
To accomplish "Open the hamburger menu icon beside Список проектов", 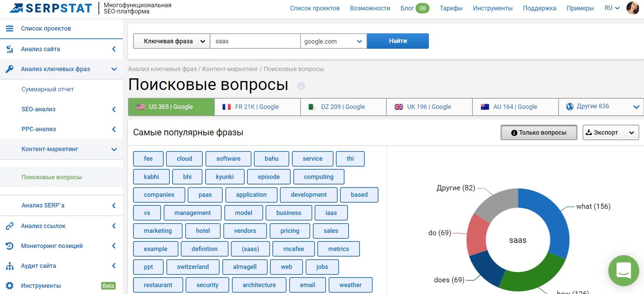I will point(10,28).
